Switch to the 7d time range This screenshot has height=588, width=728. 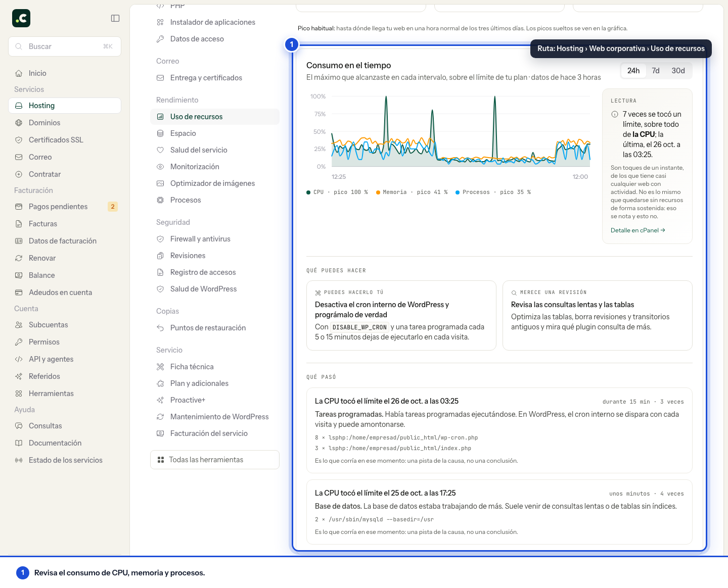coord(656,71)
